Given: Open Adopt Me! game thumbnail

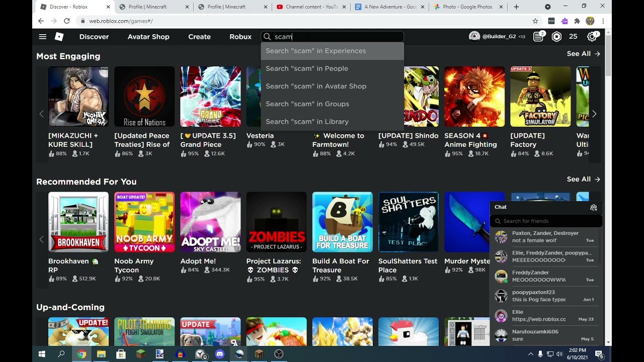Looking at the screenshot, I should click(x=210, y=222).
